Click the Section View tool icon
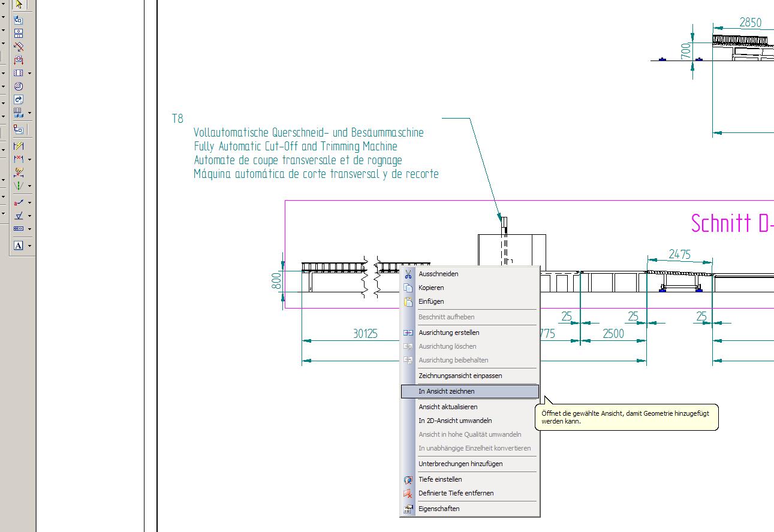 point(19,72)
